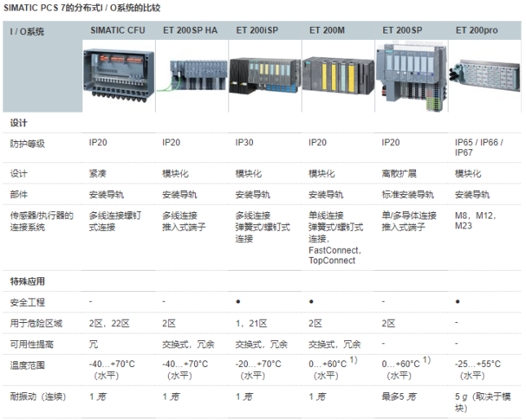Click the ET 200M product image

338,76
